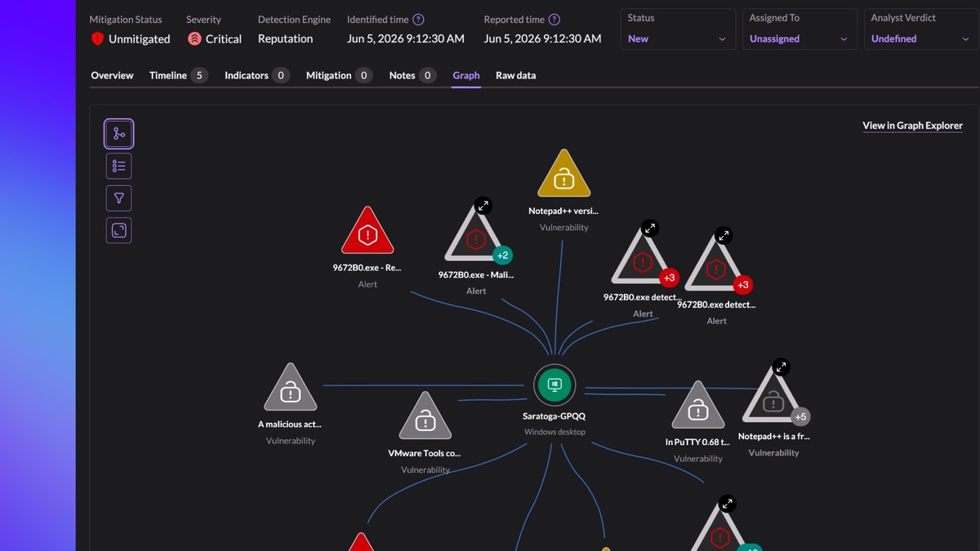The image size is (980, 551).
Task: Select the A malicious act... vulnerability node
Action: tap(291, 388)
